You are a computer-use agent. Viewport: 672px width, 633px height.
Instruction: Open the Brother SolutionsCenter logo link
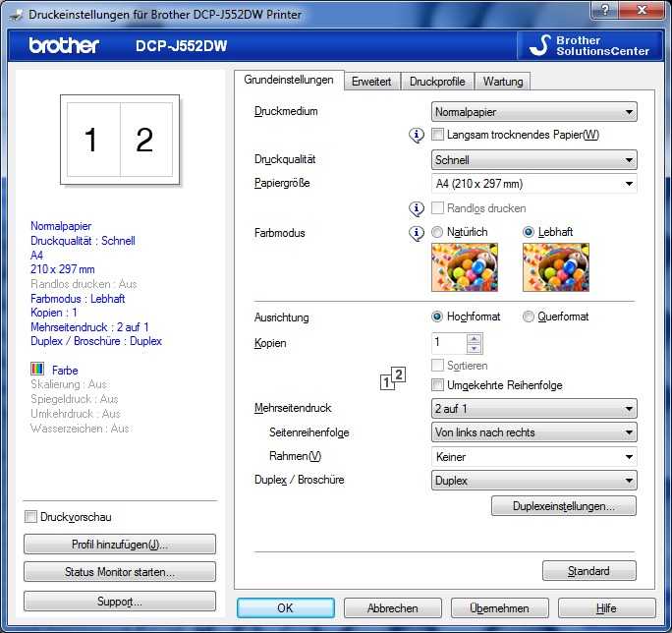coord(590,45)
